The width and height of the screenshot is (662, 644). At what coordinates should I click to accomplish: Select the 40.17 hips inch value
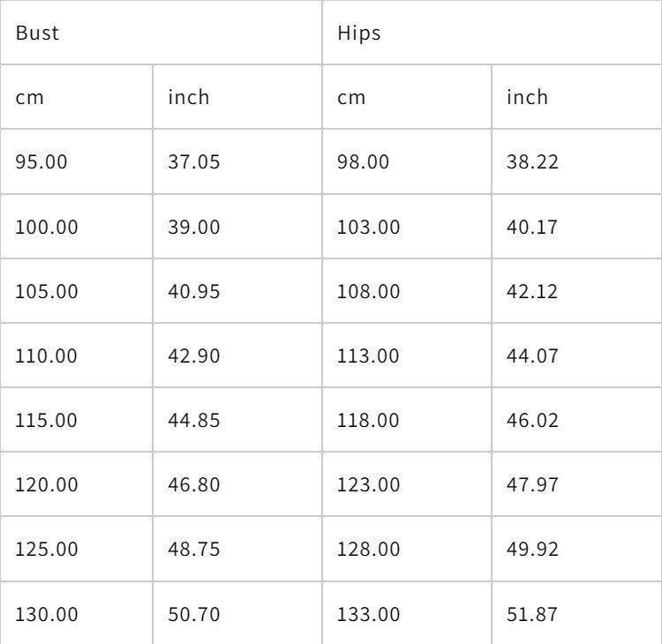[x=532, y=227]
